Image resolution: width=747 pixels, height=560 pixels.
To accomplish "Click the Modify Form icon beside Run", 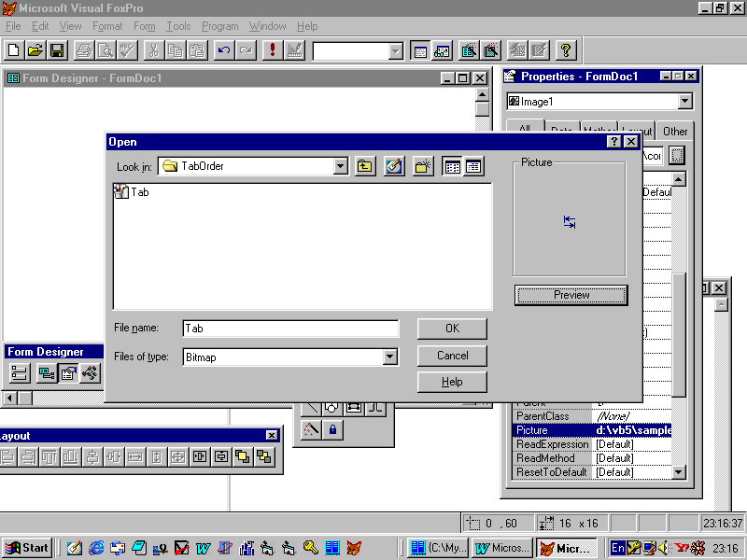I will pyautogui.click(x=294, y=50).
